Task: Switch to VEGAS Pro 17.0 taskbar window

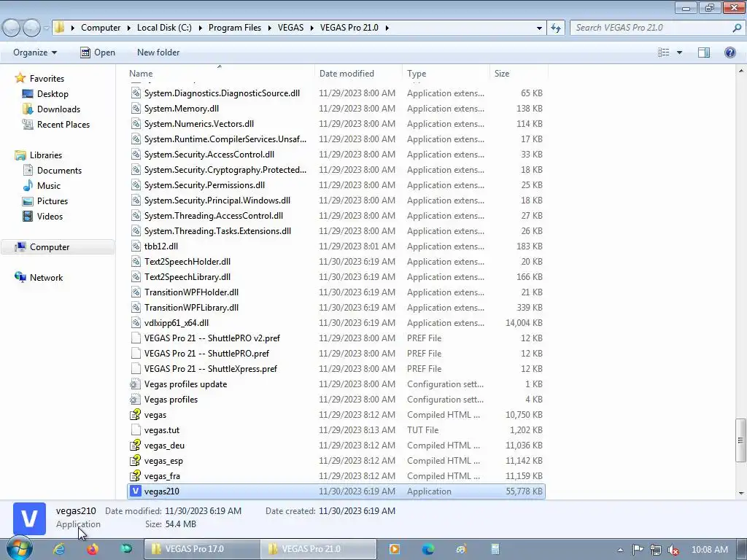Action: tap(202, 548)
